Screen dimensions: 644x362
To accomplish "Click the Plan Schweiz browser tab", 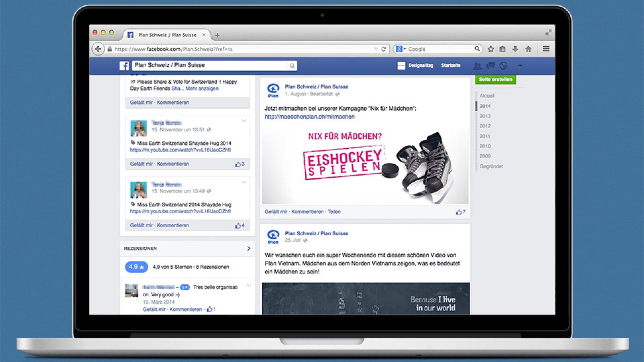I will (x=167, y=35).
